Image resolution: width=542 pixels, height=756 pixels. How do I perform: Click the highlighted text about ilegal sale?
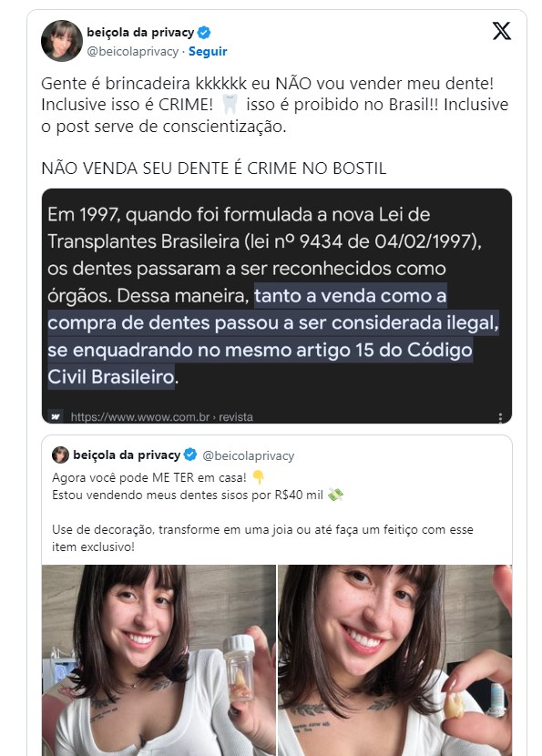tap(273, 336)
